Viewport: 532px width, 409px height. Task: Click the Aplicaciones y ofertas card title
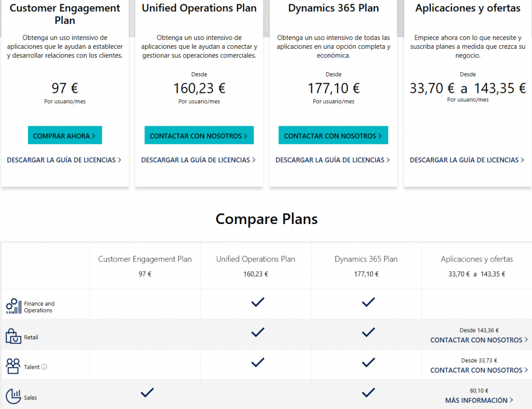tap(468, 8)
